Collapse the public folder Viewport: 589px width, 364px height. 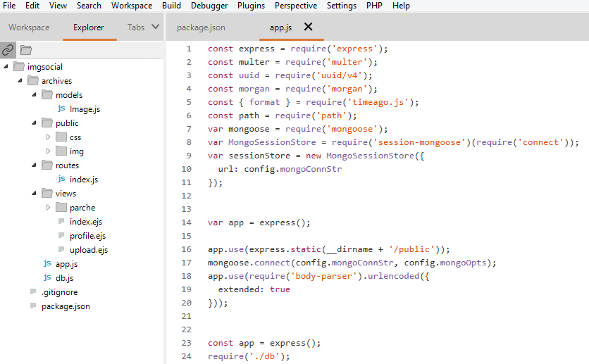point(34,123)
